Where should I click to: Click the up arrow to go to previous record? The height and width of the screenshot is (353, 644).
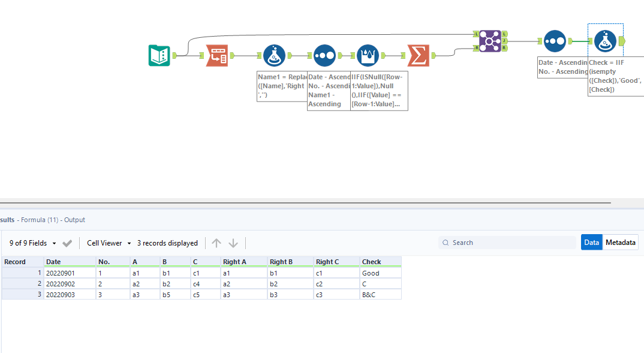point(216,243)
